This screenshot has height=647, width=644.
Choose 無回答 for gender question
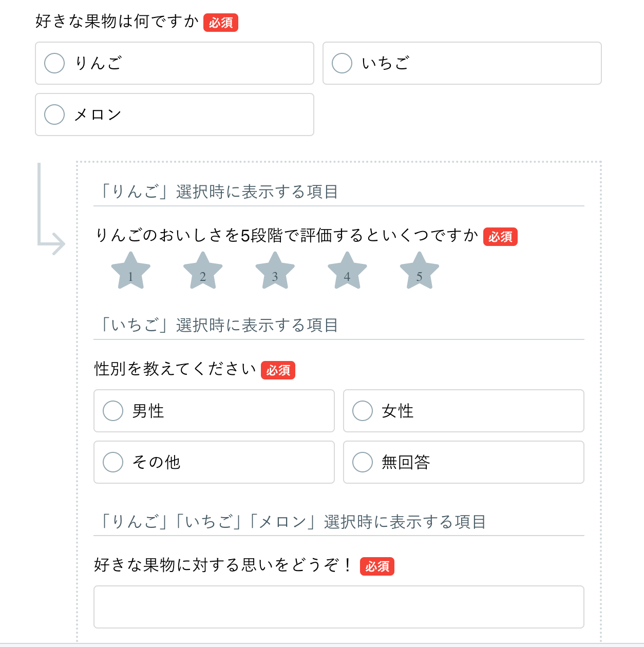(x=363, y=462)
